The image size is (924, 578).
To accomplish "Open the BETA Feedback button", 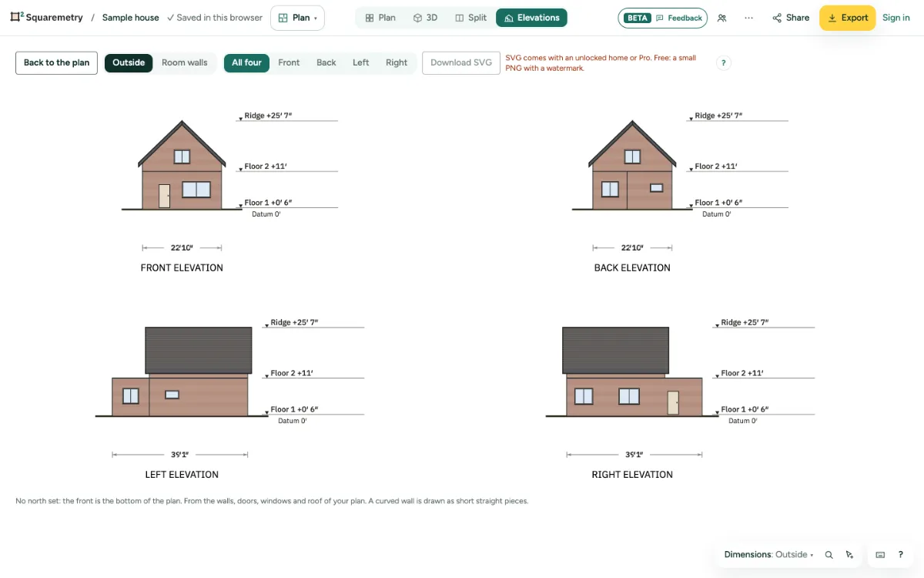I will click(662, 18).
